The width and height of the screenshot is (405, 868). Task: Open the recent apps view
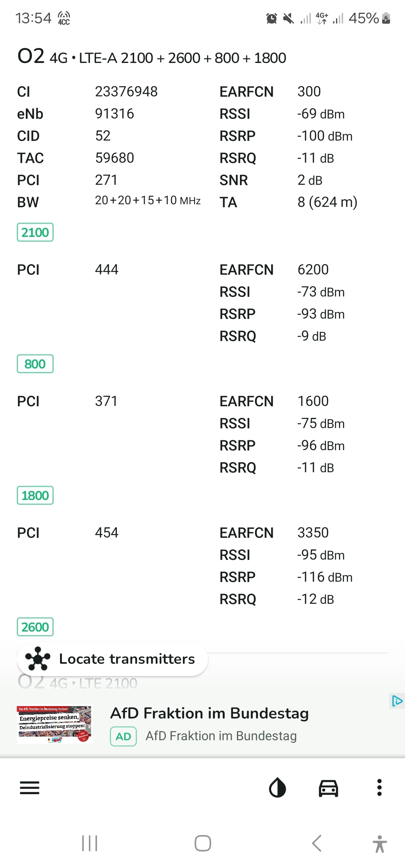[x=90, y=843]
